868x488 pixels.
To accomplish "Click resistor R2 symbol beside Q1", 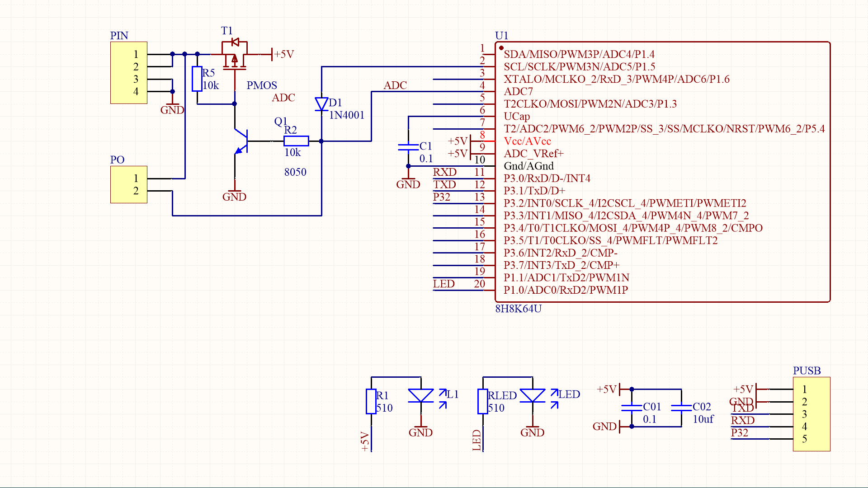I will pos(296,141).
